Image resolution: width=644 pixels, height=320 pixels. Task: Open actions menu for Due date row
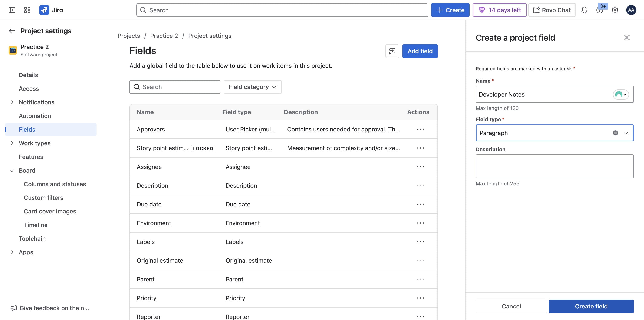[420, 204]
